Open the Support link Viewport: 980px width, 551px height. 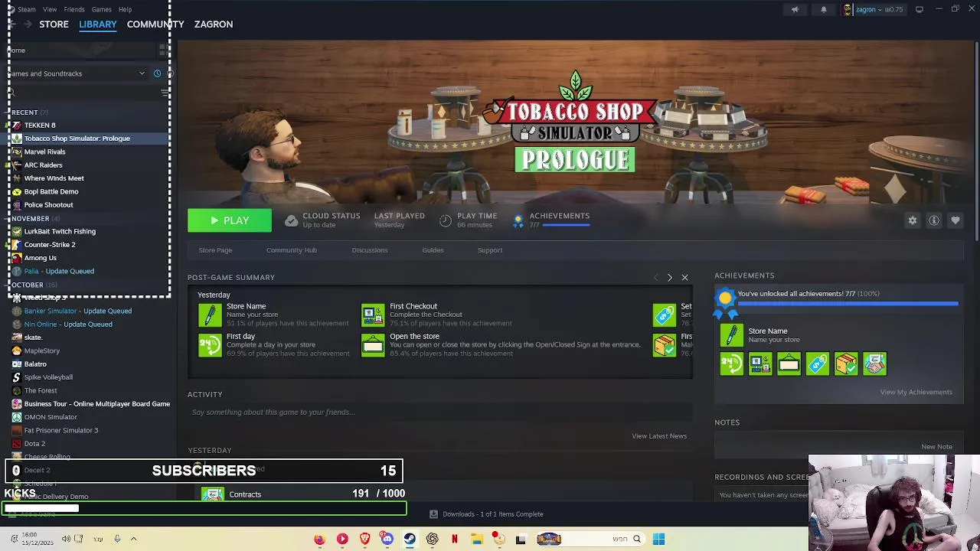[x=490, y=250]
